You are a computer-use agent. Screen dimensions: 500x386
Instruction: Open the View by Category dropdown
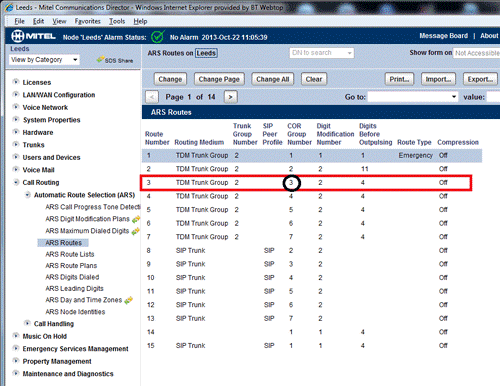click(x=44, y=60)
